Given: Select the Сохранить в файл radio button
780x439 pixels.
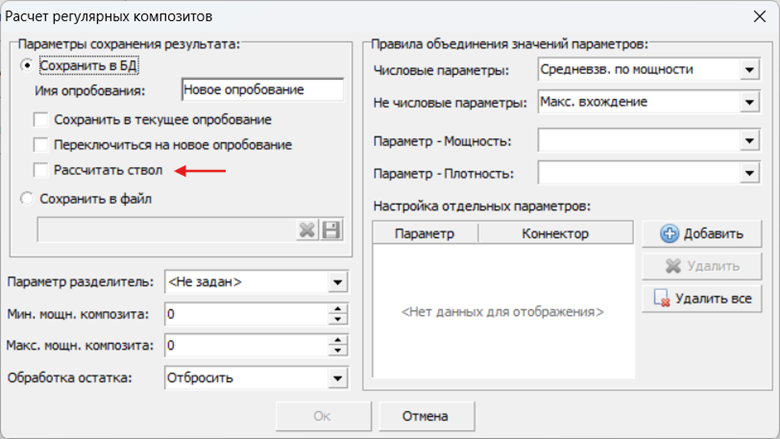Looking at the screenshot, I should [27, 198].
